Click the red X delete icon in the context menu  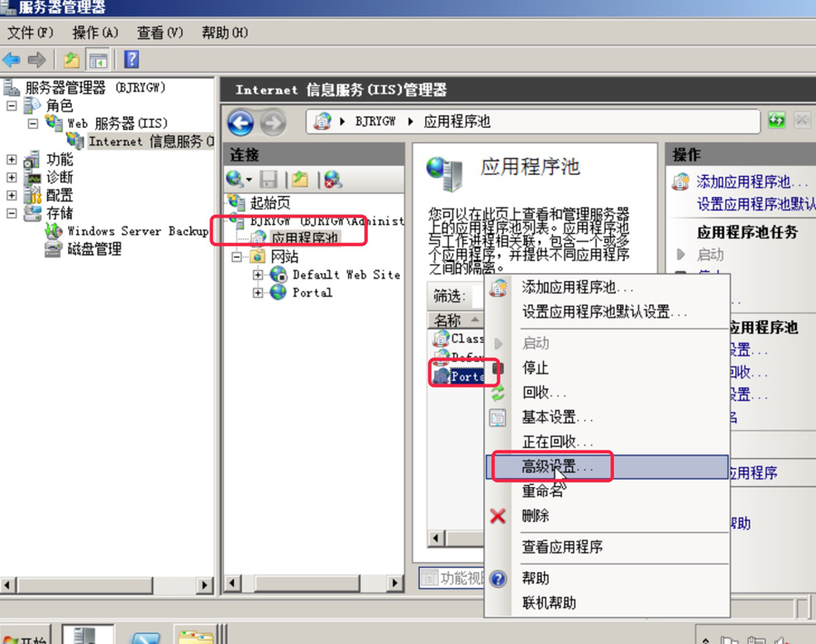tap(498, 516)
